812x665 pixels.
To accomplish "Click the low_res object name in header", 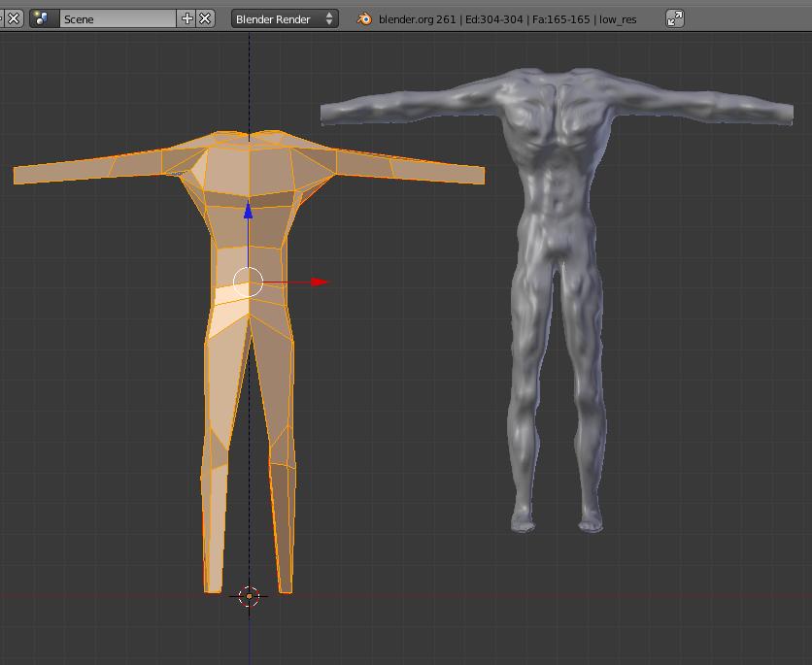I will [618, 18].
